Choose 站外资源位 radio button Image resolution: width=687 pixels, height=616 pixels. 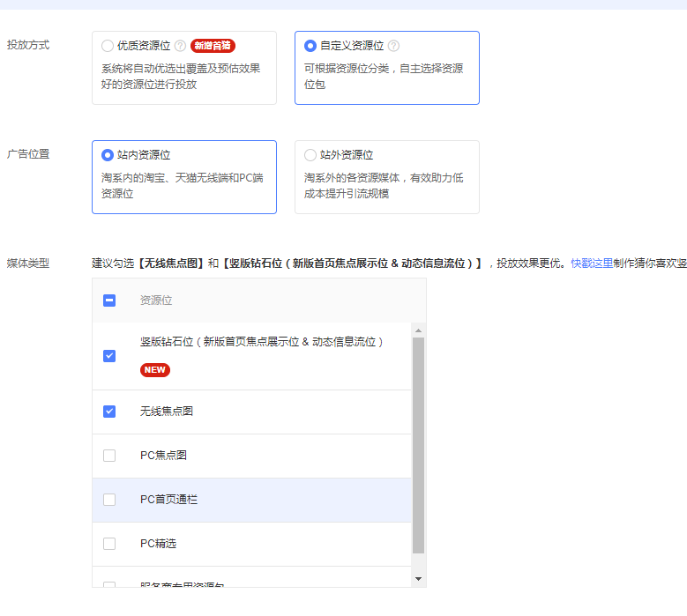(310, 155)
